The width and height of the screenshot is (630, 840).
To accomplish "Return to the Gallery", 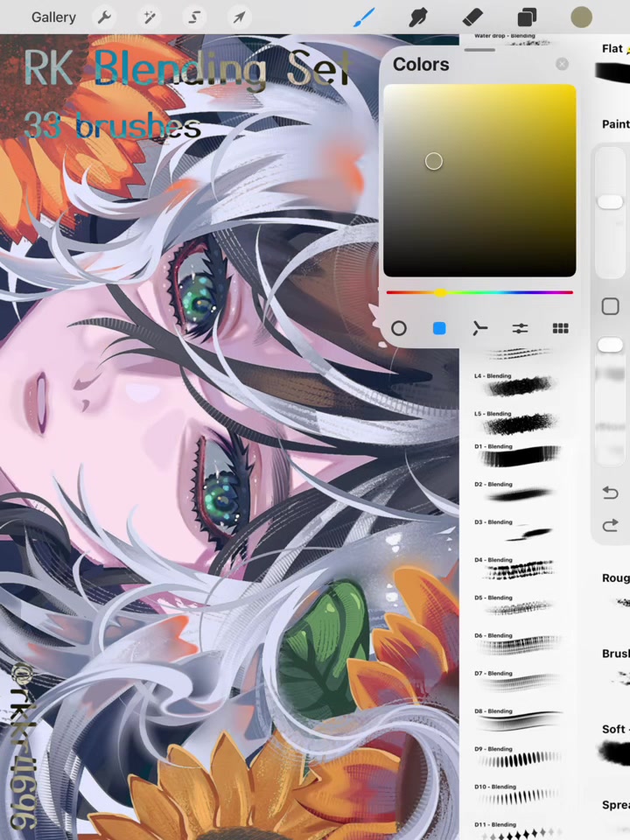I will [x=53, y=17].
